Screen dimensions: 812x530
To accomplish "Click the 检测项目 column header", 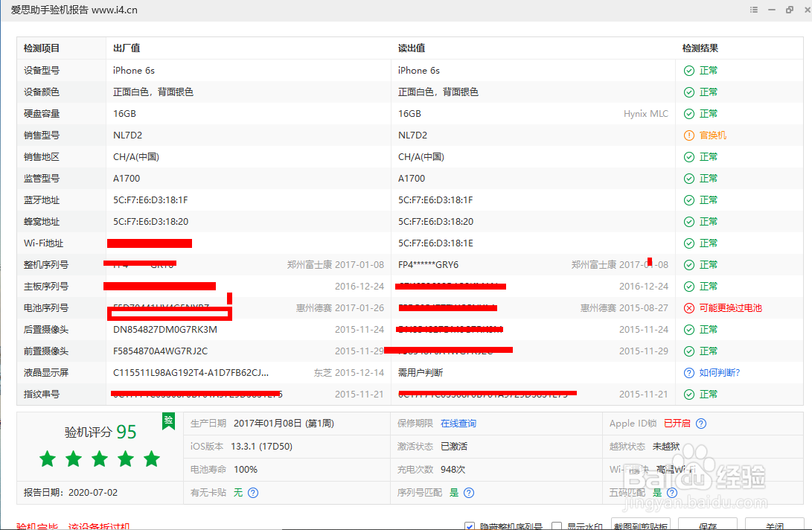I will (42, 48).
